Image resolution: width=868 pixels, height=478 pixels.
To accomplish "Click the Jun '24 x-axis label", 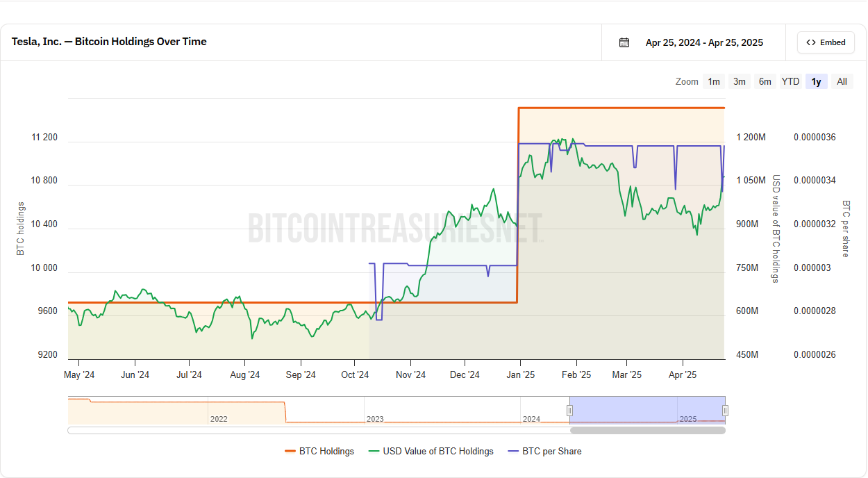I will (135, 375).
